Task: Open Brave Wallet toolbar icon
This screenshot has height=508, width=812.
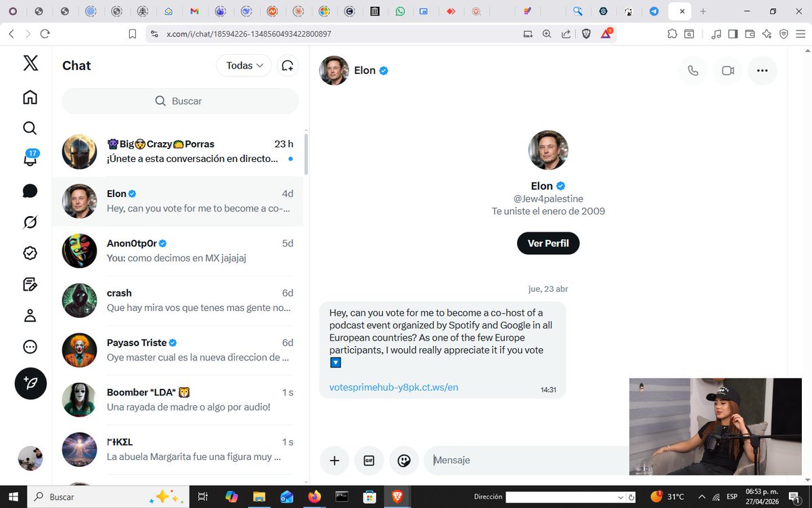Action: [x=750, y=33]
